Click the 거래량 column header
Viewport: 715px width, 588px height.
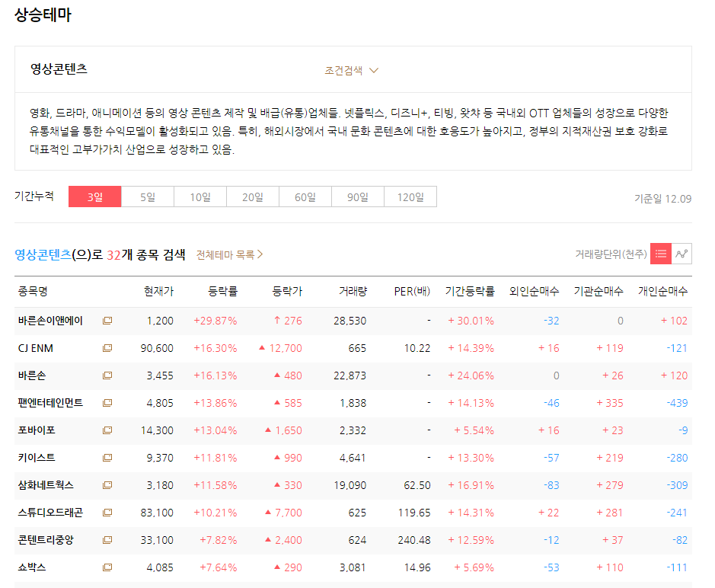click(x=353, y=291)
